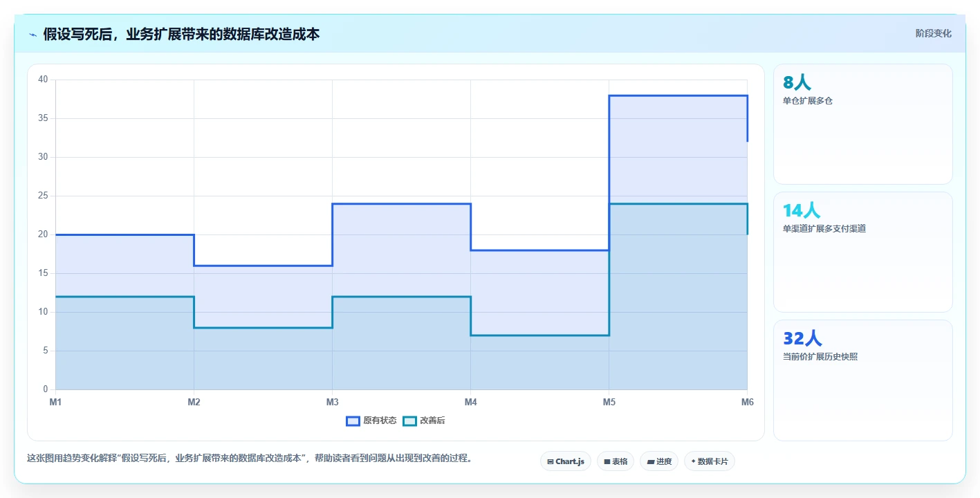Open the 32人 当前价扩展历史快照 card
980x498 pixels.
click(863, 380)
